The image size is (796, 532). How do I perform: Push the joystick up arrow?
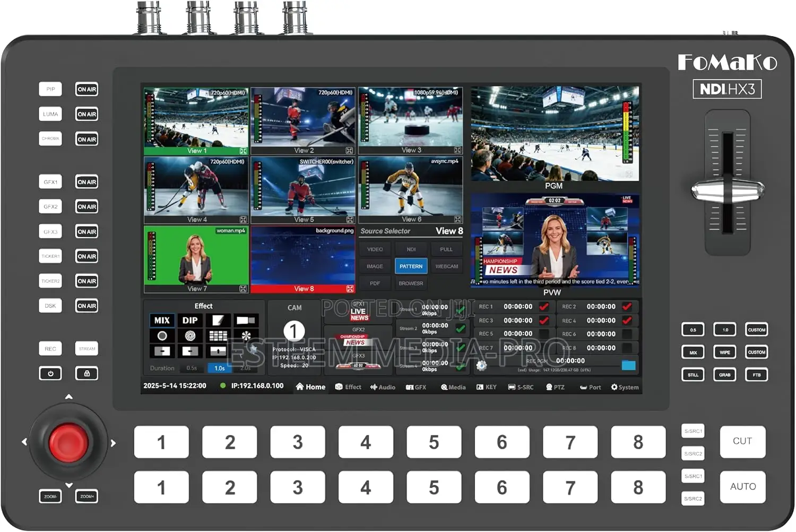click(x=68, y=397)
